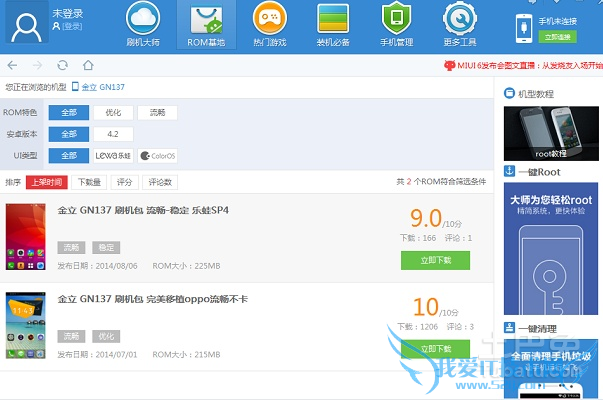Click the 一键Root anchor icon
The width and height of the screenshot is (603, 400).
(509, 171)
